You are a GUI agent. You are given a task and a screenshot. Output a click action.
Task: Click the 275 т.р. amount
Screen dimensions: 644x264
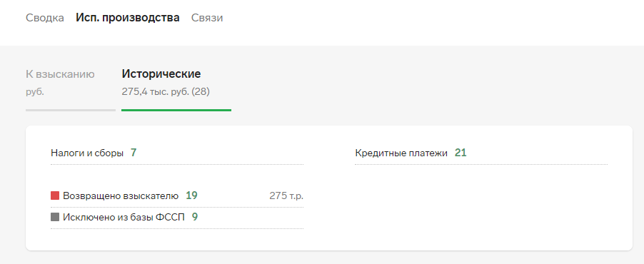tap(286, 196)
